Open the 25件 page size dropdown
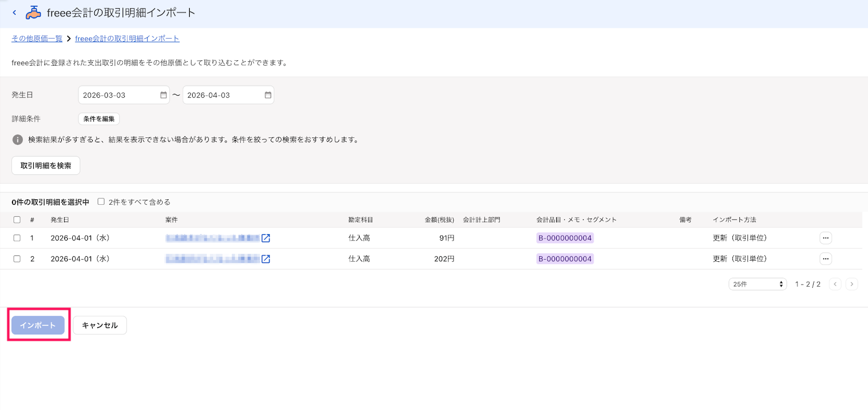The width and height of the screenshot is (868, 410). click(757, 284)
